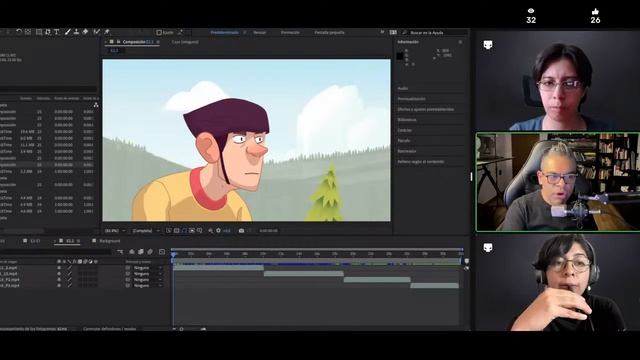Viewport: 640px width, 360px height.
Task: Open the viewer magnification dropdown
Action: (x=115, y=231)
